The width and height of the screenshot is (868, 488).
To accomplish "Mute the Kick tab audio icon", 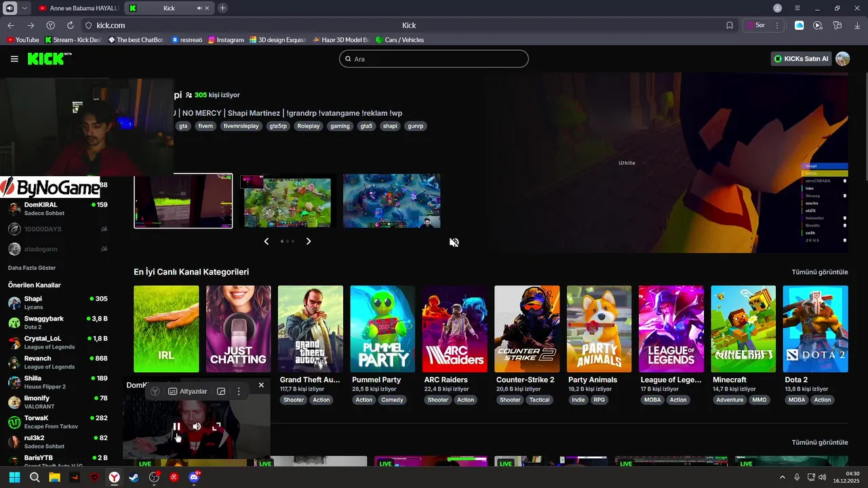I will 200,8.
